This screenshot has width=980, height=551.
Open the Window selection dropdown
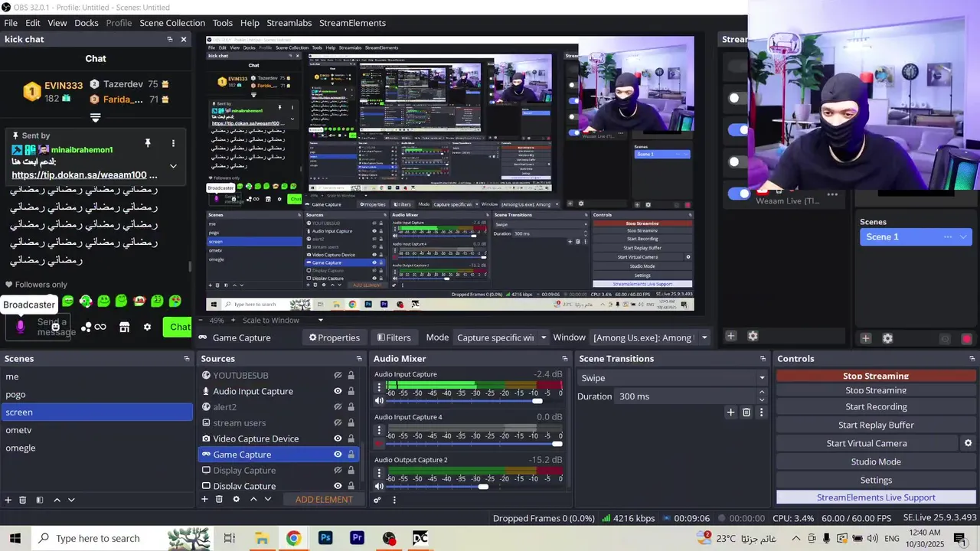(651, 337)
